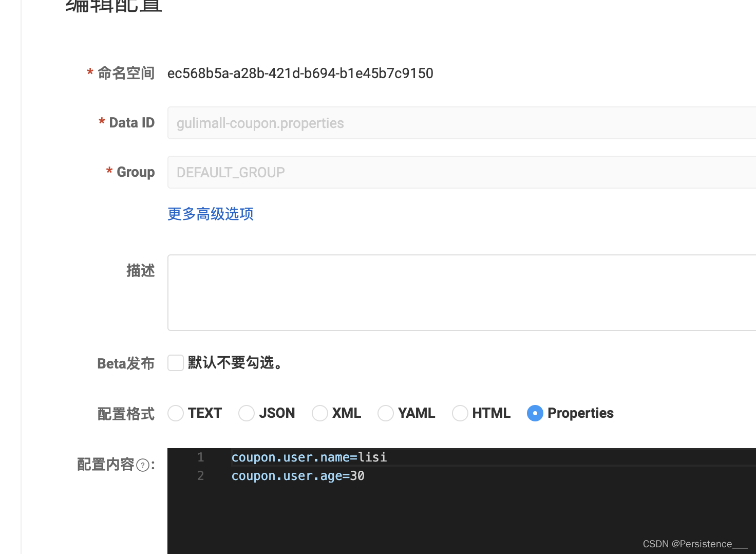Image resolution: width=756 pixels, height=554 pixels.
Task: Select XML as the config format
Action: [320, 413]
